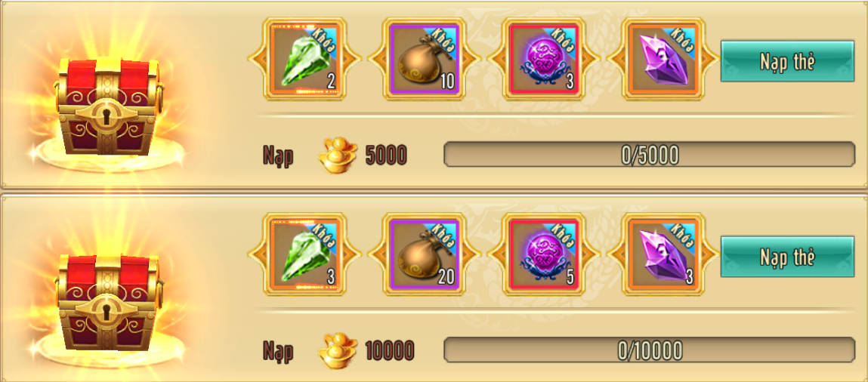Click the Khóa tag on the 20 sack item
The height and width of the screenshot is (382, 868).
pos(444,234)
